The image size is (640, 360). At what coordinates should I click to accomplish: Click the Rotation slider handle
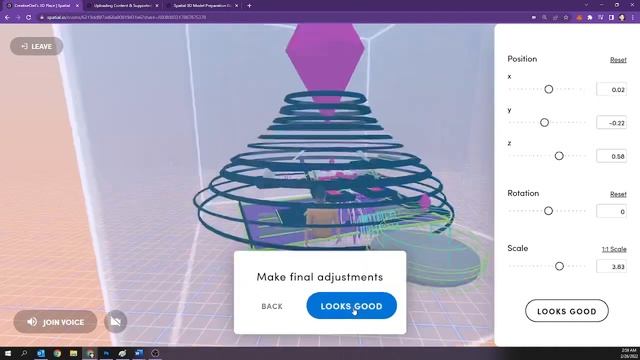(549, 211)
